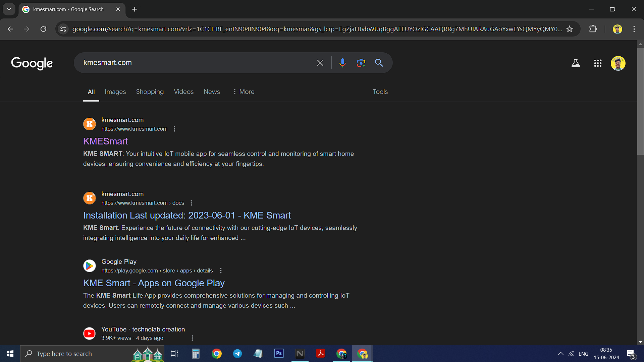Click the page vertical scrollbar
Image resolution: width=644 pixels, height=362 pixels.
coord(640,101)
